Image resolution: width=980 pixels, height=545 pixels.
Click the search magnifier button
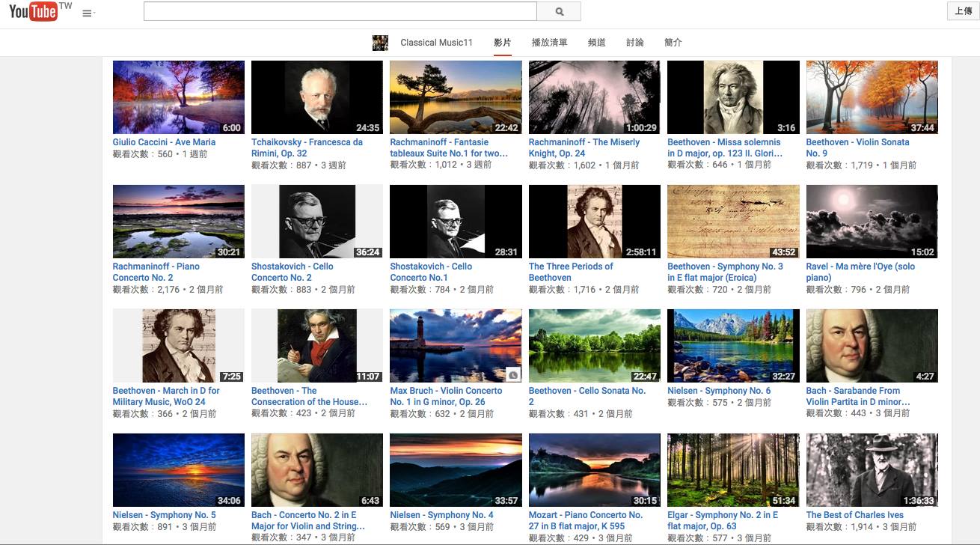click(x=559, y=11)
